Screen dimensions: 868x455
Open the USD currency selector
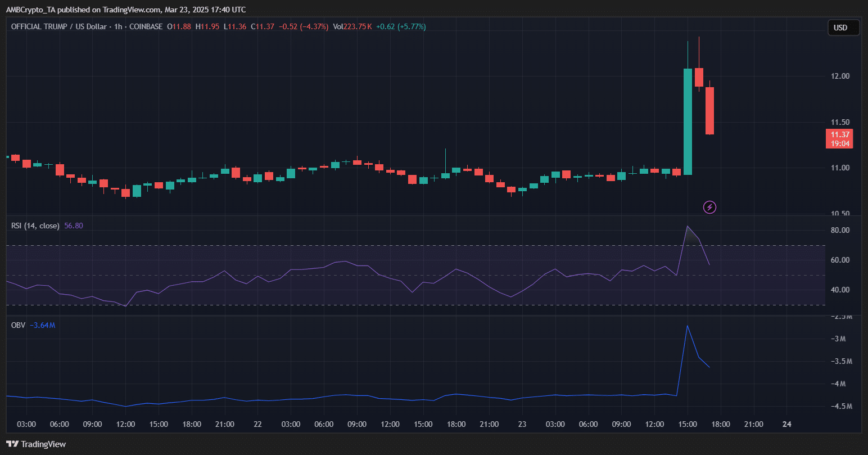tap(843, 28)
